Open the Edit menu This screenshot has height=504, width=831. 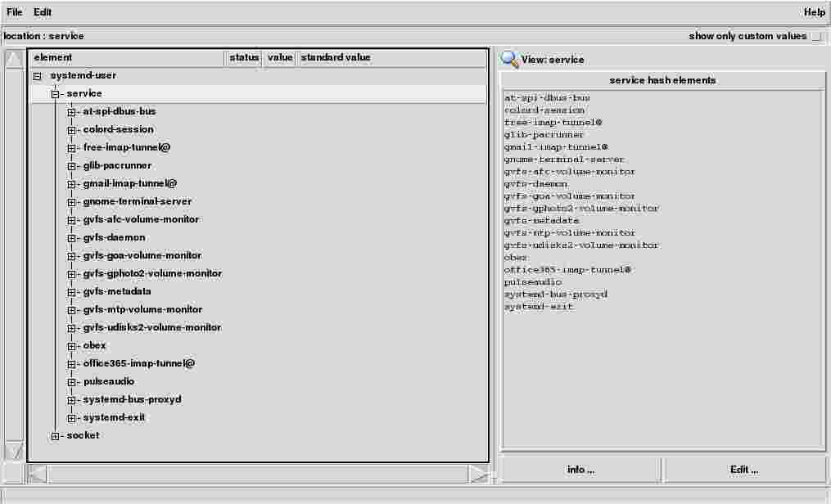coord(43,12)
